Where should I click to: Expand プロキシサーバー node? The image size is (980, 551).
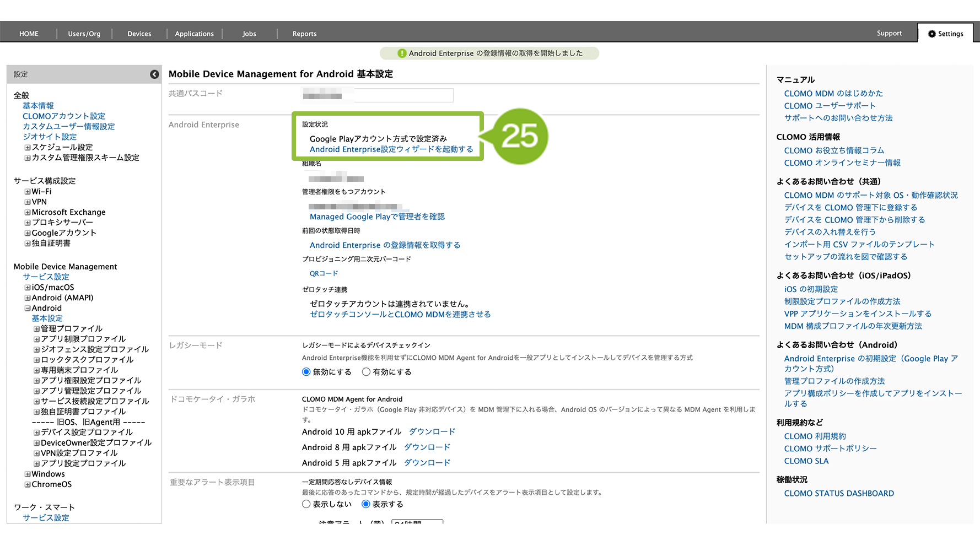click(28, 223)
